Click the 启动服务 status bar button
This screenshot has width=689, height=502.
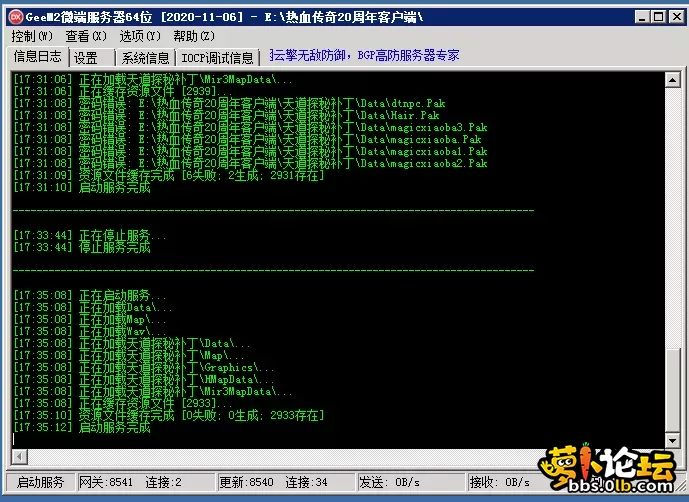[x=40, y=482]
